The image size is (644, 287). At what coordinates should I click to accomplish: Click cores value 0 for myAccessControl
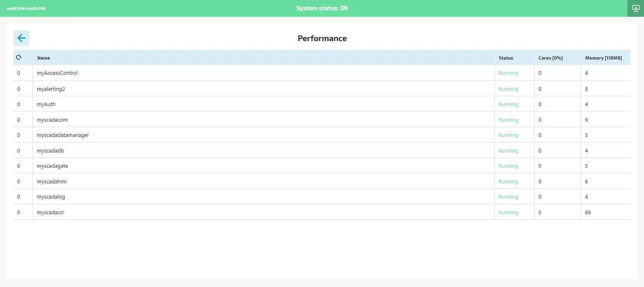point(540,73)
